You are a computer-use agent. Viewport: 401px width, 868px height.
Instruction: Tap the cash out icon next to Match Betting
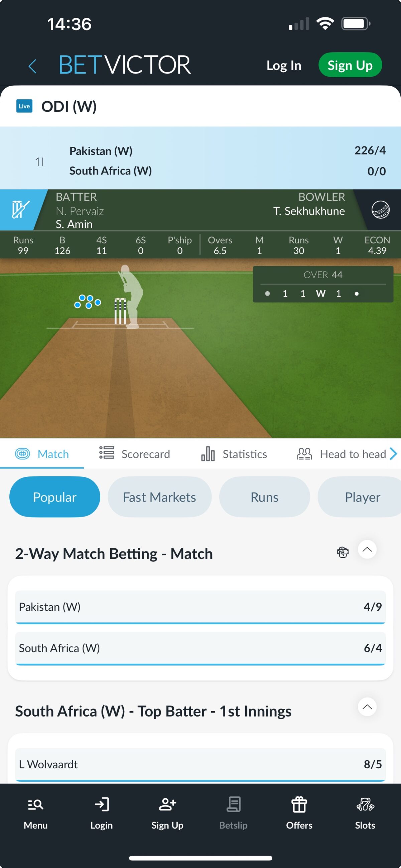click(343, 552)
